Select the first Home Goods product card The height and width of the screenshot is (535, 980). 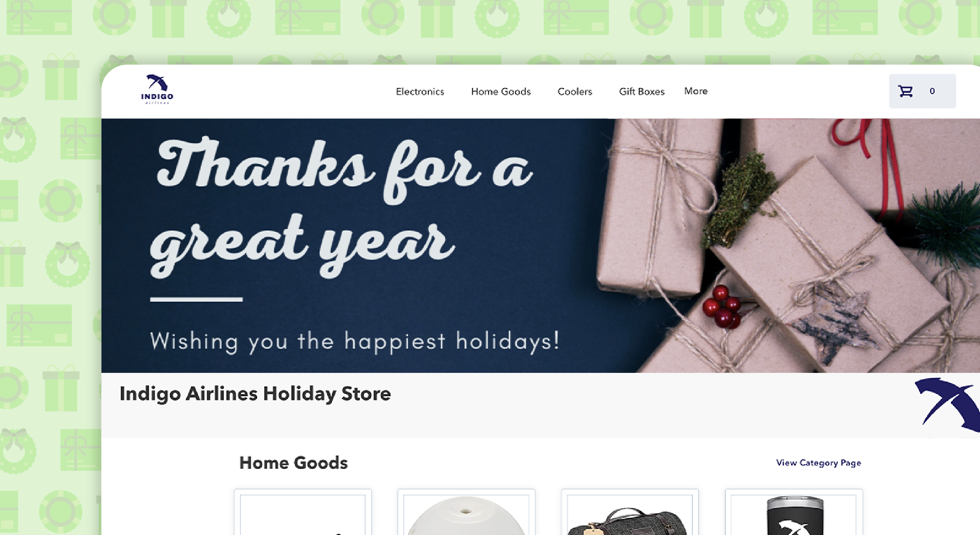point(303,515)
